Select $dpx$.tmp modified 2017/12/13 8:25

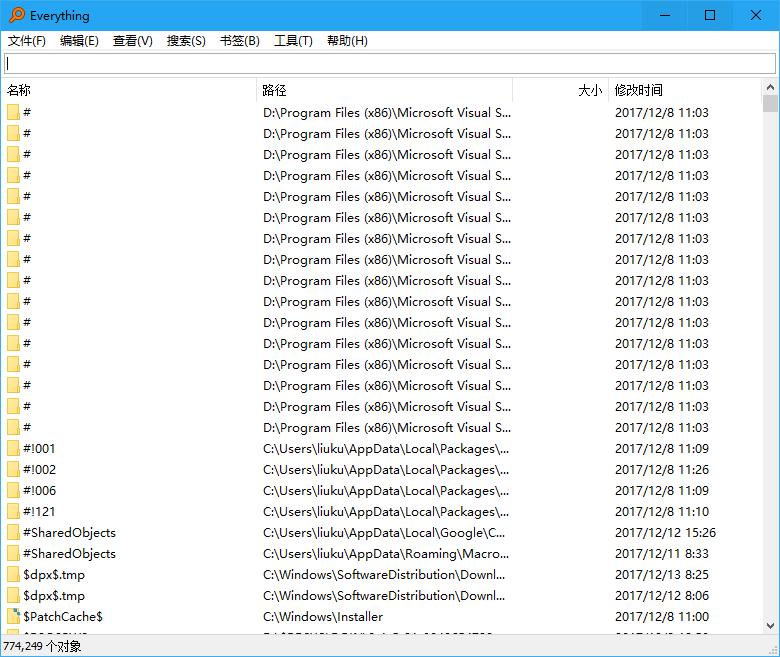pyautogui.click(x=54, y=575)
